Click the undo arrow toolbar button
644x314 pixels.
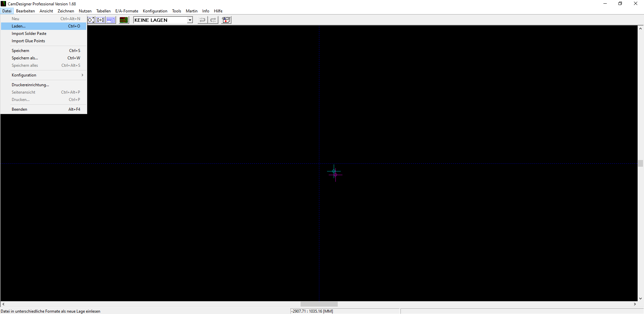coord(202,20)
